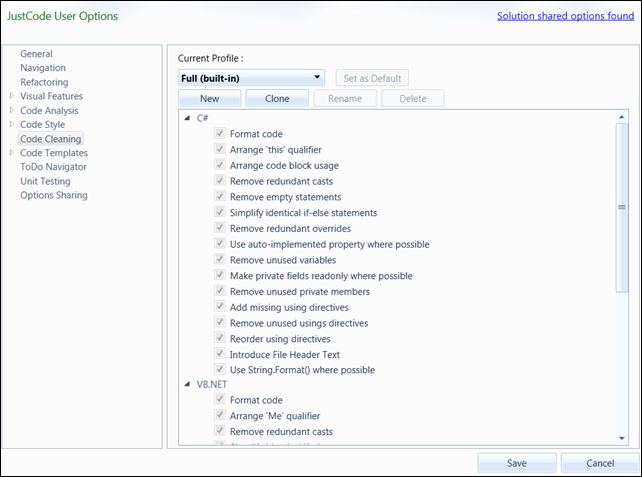Open the Current Profile dropdown
Viewport: 642px width, 477px height.
(251, 78)
